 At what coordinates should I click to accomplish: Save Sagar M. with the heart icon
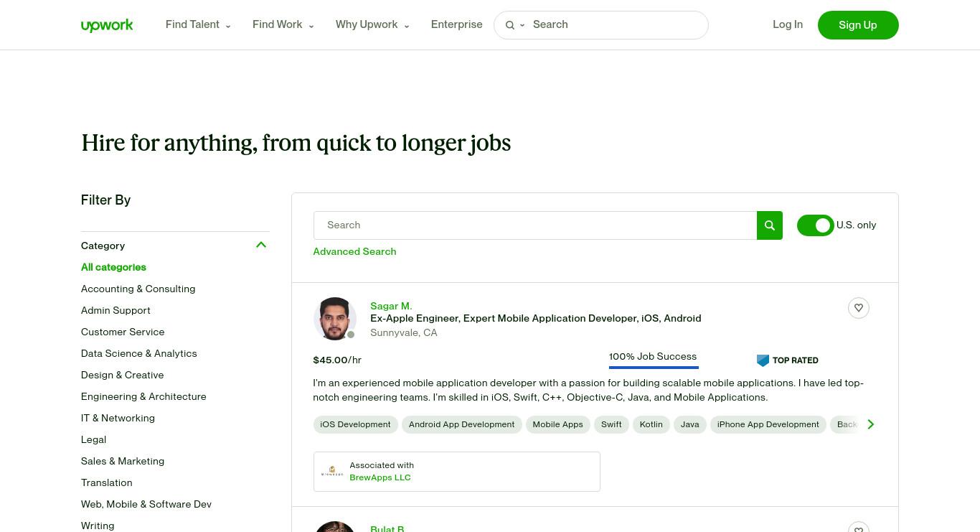[858, 308]
